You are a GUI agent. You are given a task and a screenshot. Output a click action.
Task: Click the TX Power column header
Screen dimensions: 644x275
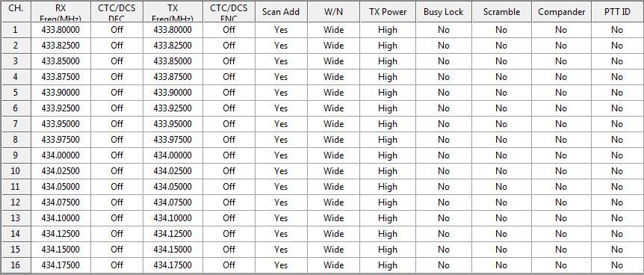point(387,12)
